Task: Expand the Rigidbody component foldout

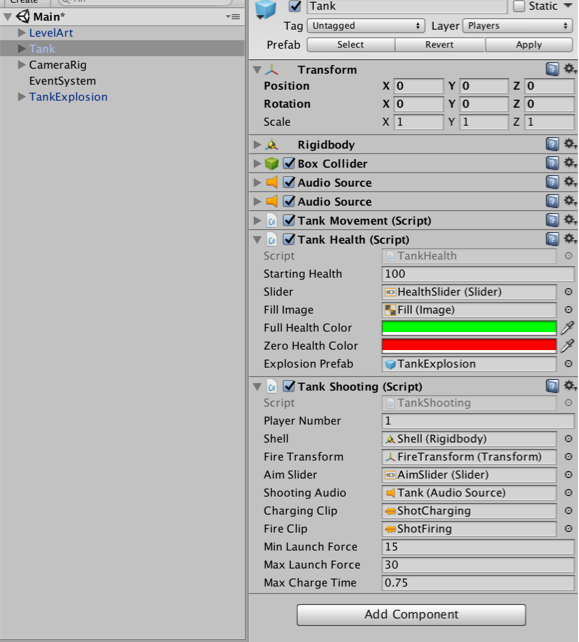Action: (x=257, y=144)
